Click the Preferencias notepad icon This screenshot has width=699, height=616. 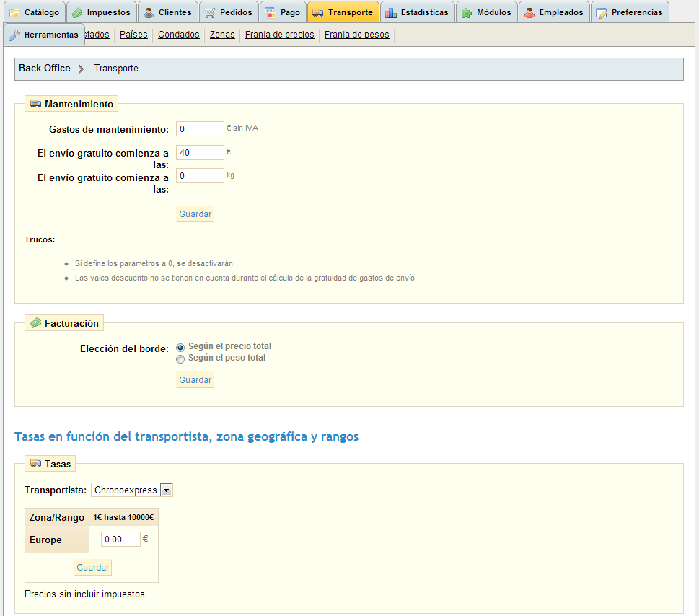602,13
